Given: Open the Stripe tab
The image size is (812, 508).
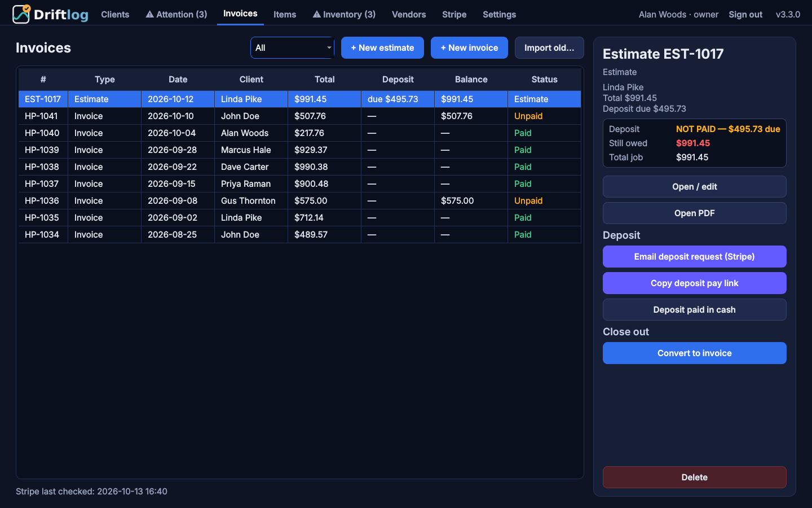Looking at the screenshot, I should click(x=454, y=15).
